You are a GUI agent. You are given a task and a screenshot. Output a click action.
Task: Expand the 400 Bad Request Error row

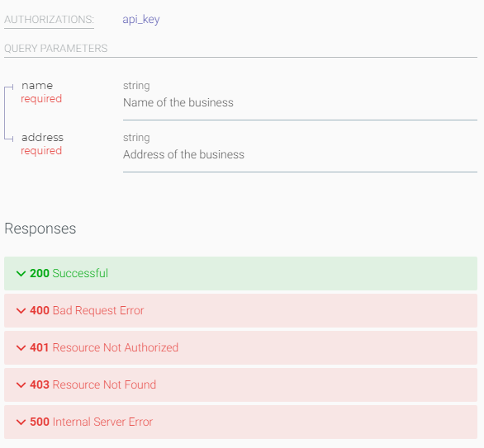click(x=241, y=310)
